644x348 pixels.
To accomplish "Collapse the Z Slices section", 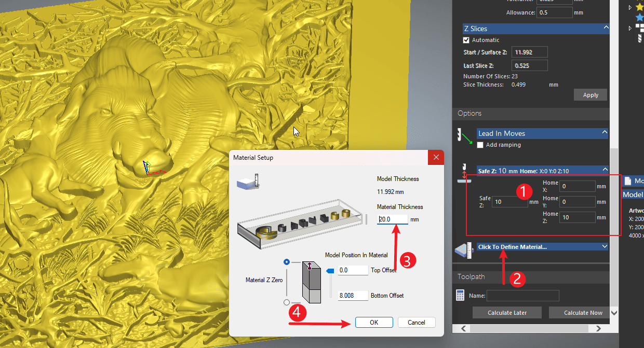I will (605, 28).
